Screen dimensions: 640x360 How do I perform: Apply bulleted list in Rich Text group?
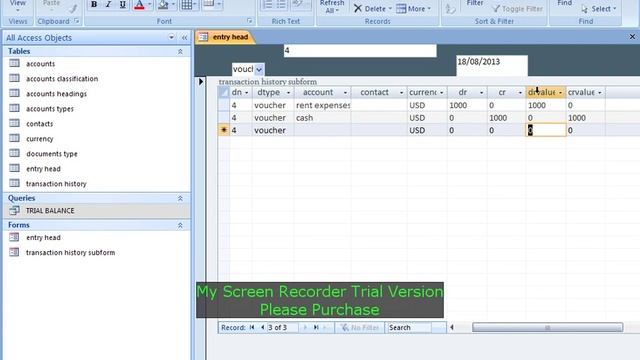[x=281, y=4]
